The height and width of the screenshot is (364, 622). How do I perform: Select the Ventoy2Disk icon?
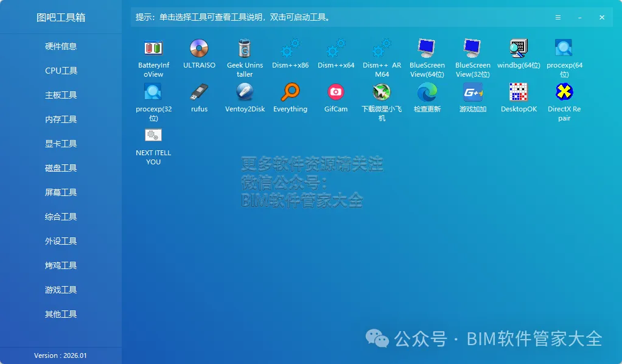[245, 92]
